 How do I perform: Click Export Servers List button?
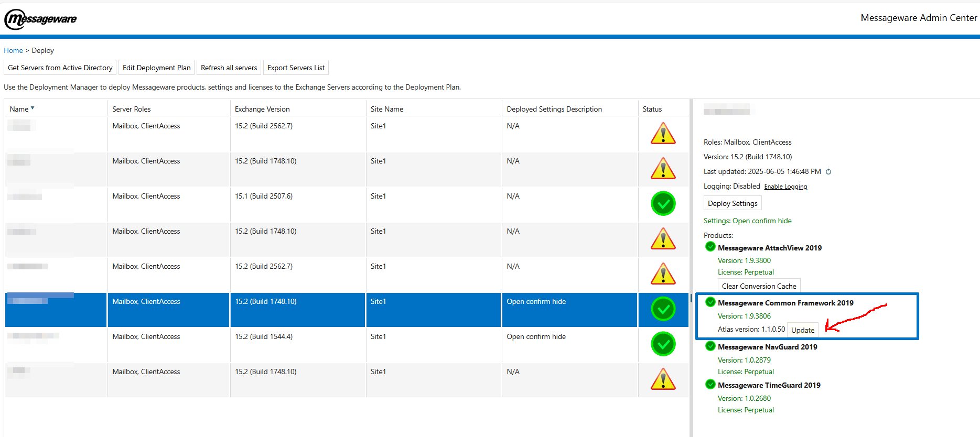click(x=296, y=68)
